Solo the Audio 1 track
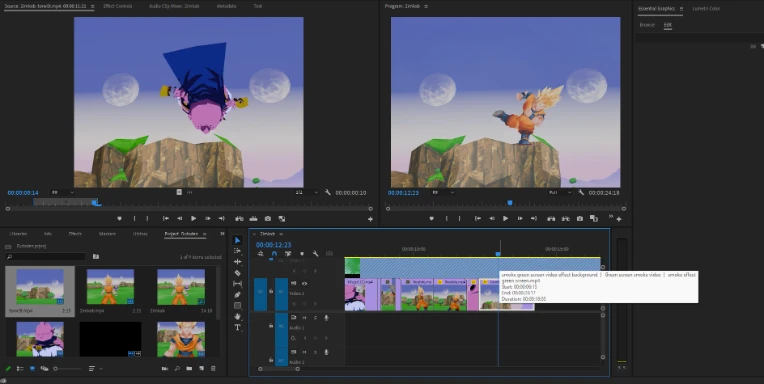Image resolution: width=764 pixels, height=384 pixels. tap(315, 318)
